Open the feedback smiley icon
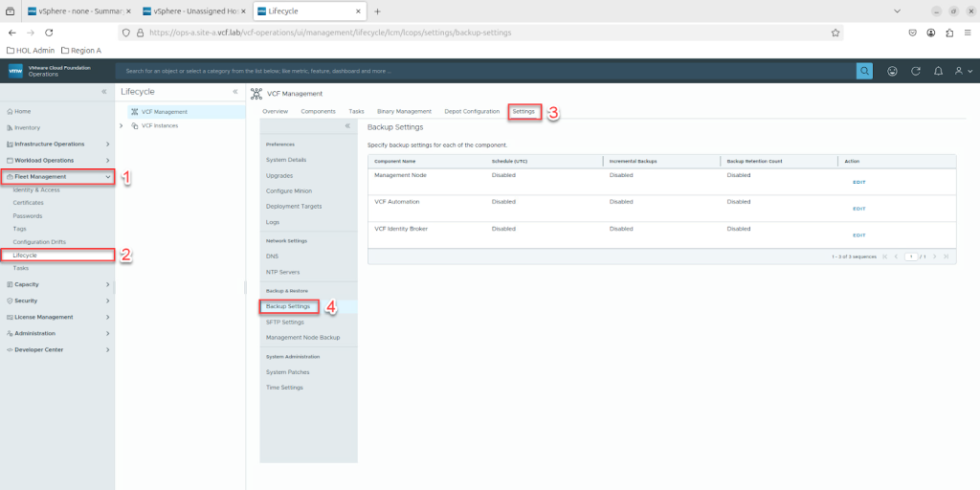This screenshot has width=980, height=490. 893,71
